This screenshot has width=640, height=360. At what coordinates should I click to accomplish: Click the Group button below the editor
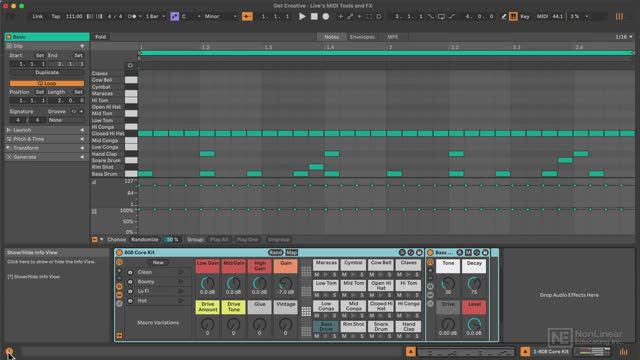point(195,240)
